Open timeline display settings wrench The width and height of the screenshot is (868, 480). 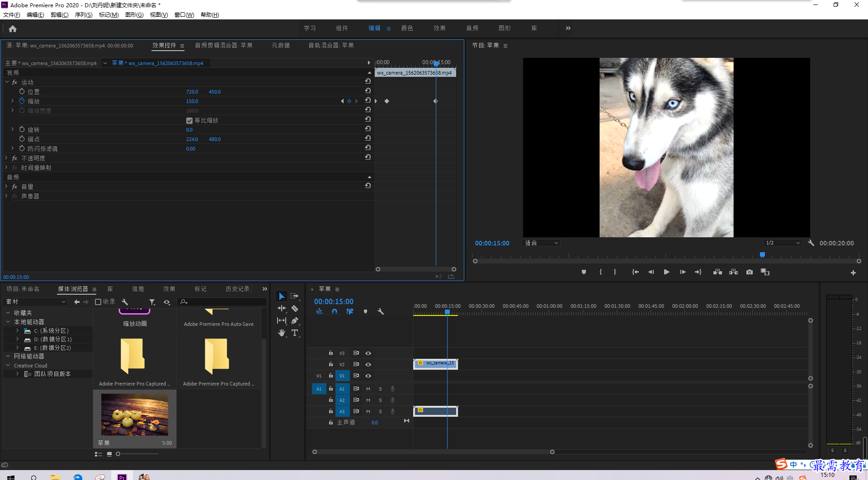coord(381,311)
